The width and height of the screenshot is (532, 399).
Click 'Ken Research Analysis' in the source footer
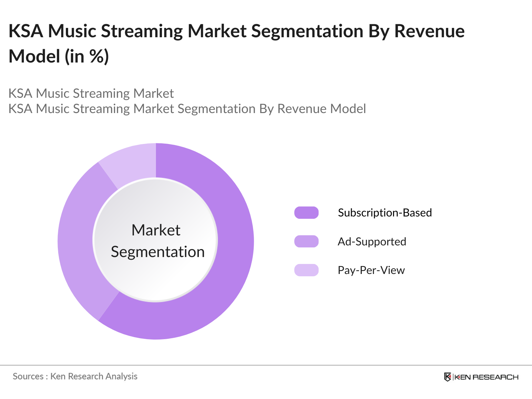pos(94,376)
